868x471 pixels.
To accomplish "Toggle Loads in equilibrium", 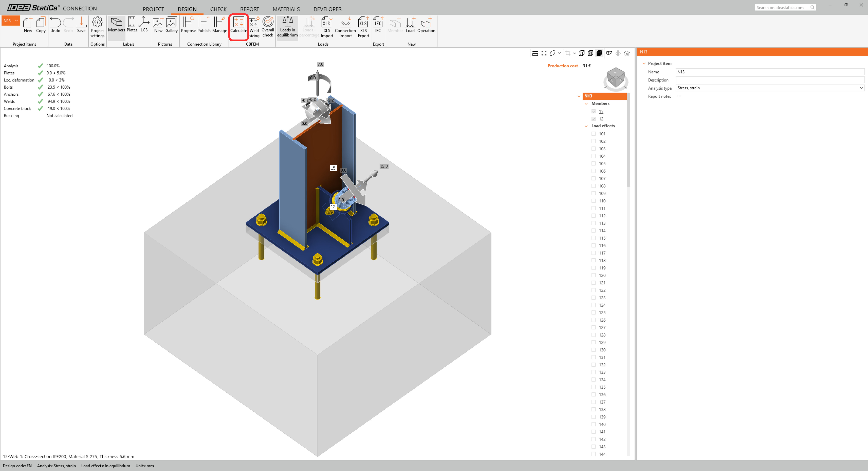I will [x=287, y=27].
